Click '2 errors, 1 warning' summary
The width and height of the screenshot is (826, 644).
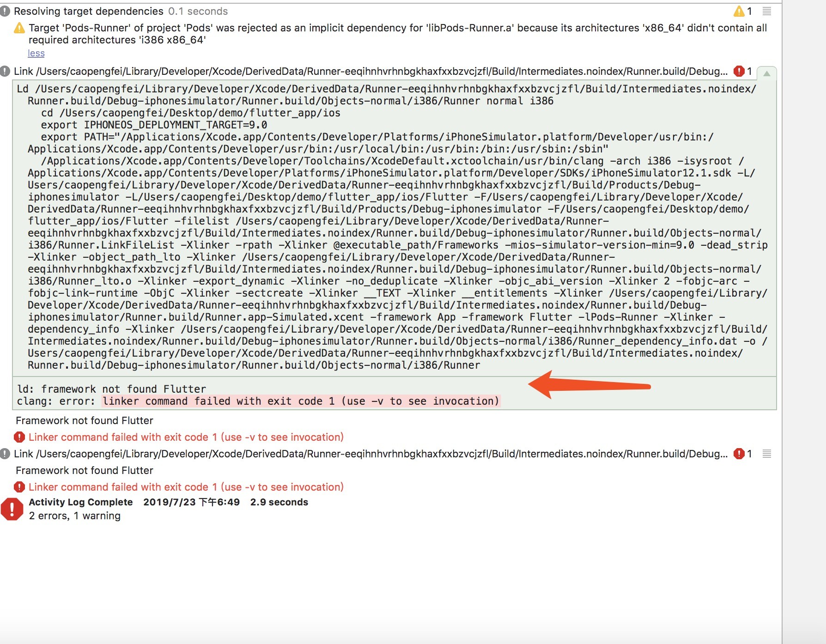tap(75, 516)
